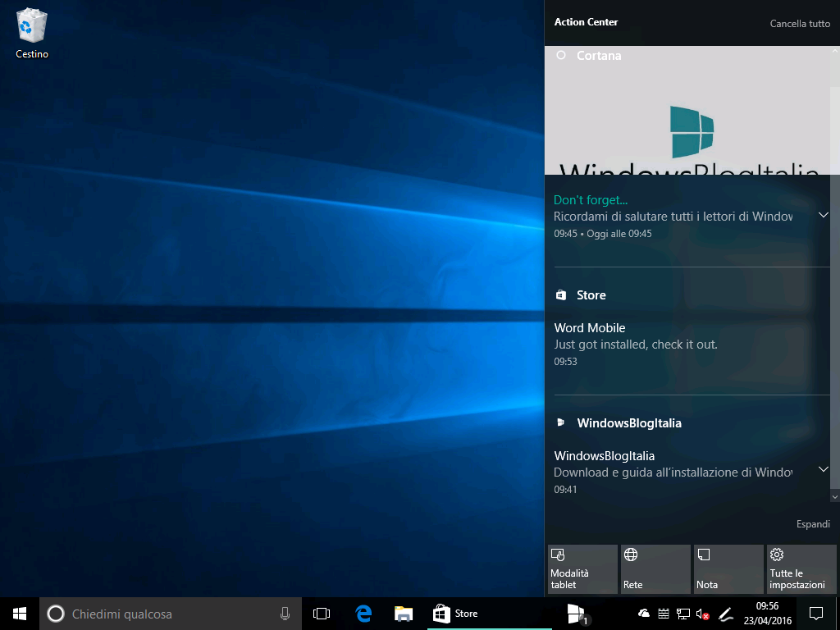Open the touch keyboard tray icon
The width and height of the screenshot is (840, 630).
tap(663, 614)
